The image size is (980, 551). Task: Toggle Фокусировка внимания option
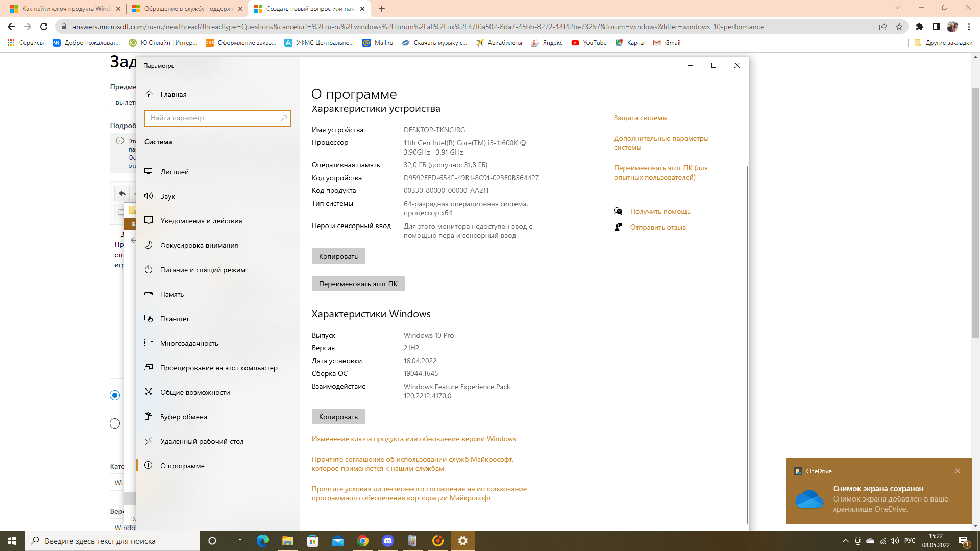coord(199,245)
